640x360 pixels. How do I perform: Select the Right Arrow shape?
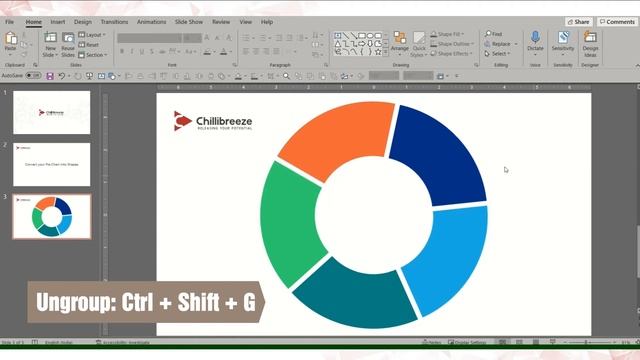pos(362,44)
